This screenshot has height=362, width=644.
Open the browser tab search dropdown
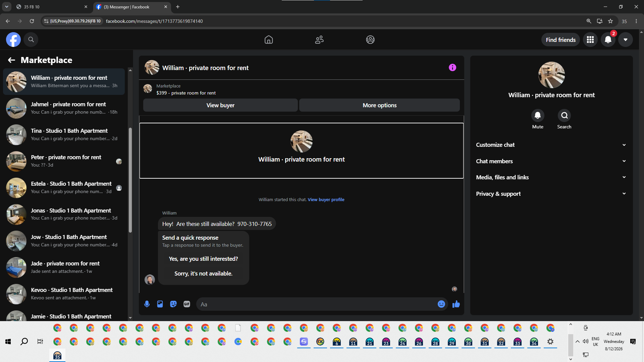tap(6, 7)
